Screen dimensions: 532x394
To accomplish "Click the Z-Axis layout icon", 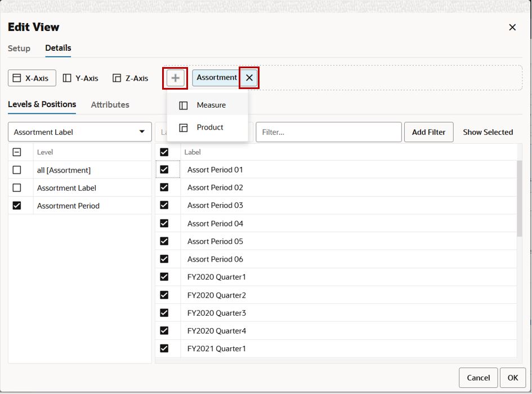I will [x=117, y=78].
